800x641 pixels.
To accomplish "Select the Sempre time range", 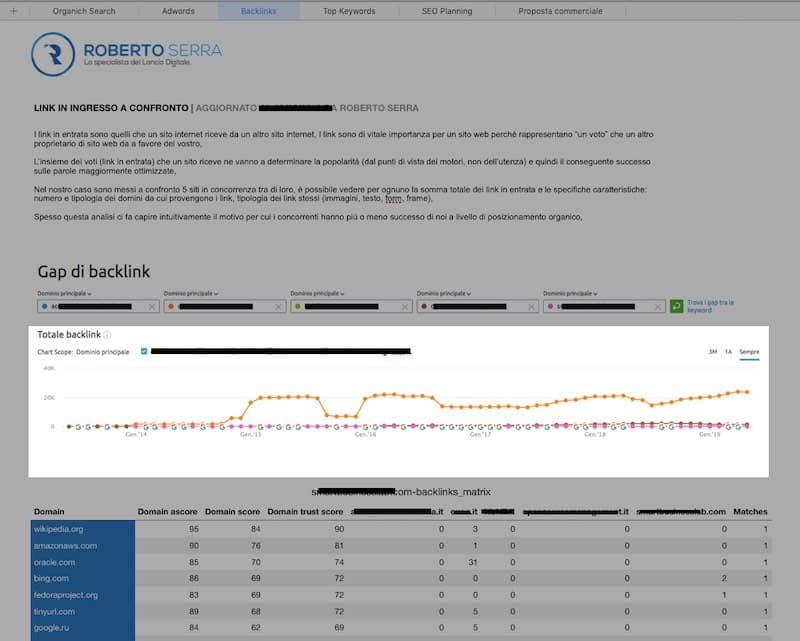I will [x=749, y=352].
